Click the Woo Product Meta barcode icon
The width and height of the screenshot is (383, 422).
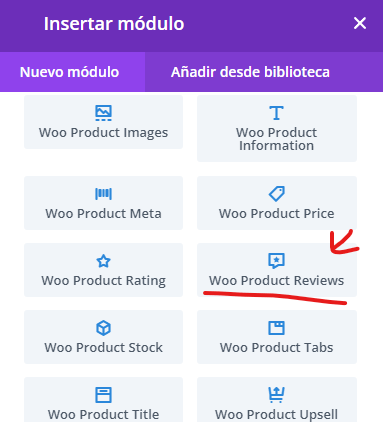[x=103, y=194]
